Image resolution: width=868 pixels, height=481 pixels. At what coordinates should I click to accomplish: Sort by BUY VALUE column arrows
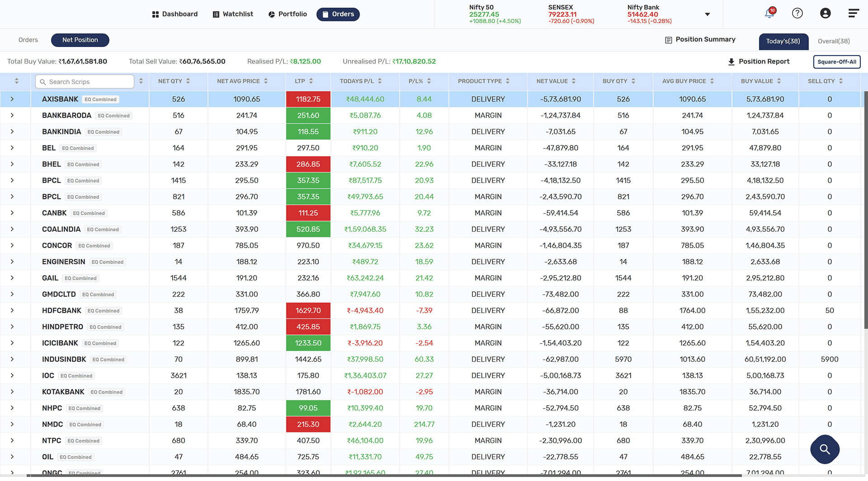point(779,81)
